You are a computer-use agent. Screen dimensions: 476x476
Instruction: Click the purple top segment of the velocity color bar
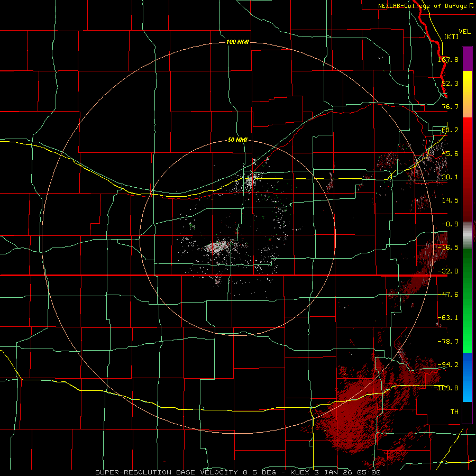click(x=467, y=59)
